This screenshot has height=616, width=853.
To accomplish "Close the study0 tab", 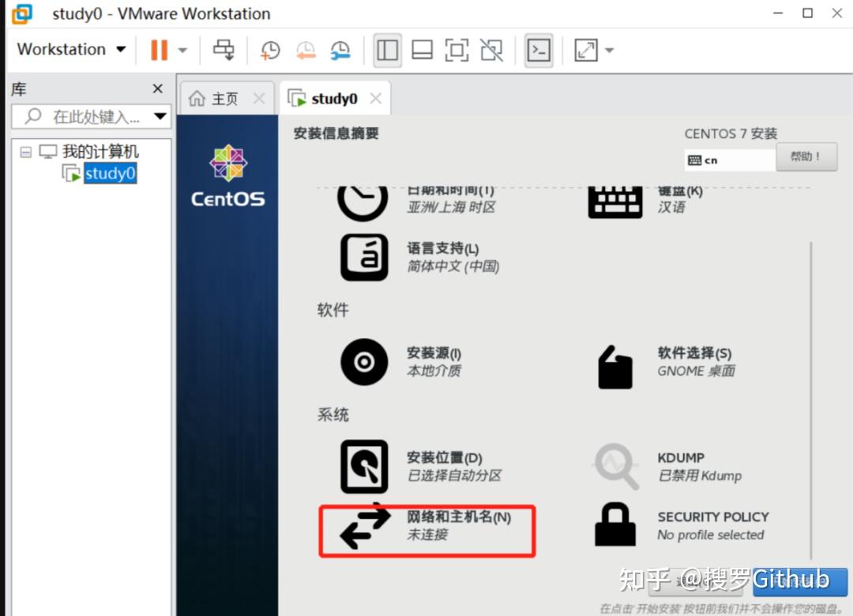I will coord(375,99).
